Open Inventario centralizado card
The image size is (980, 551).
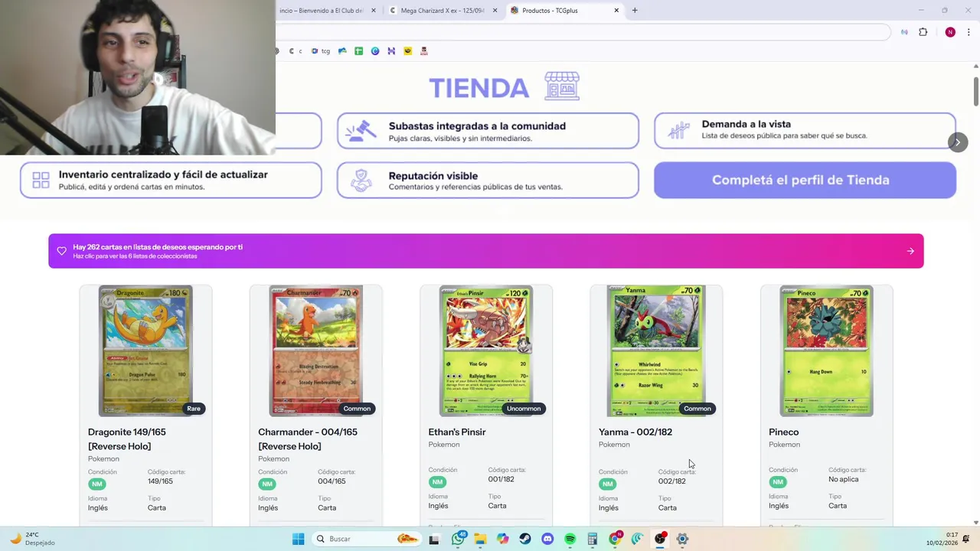pos(171,180)
